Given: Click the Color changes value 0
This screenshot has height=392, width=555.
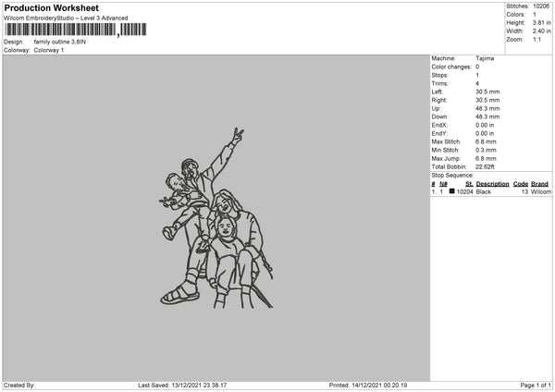Looking at the screenshot, I should (477, 67).
